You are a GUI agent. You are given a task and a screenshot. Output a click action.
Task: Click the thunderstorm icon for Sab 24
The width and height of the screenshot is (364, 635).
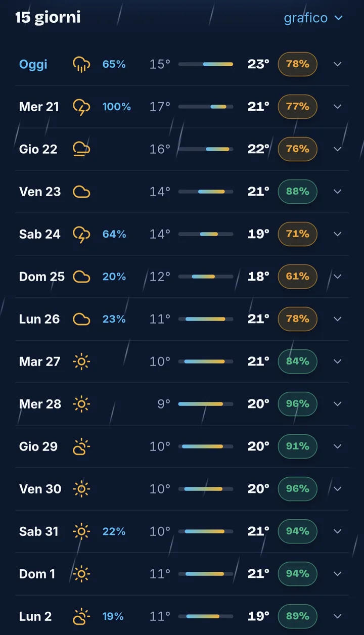pyautogui.click(x=81, y=234)
